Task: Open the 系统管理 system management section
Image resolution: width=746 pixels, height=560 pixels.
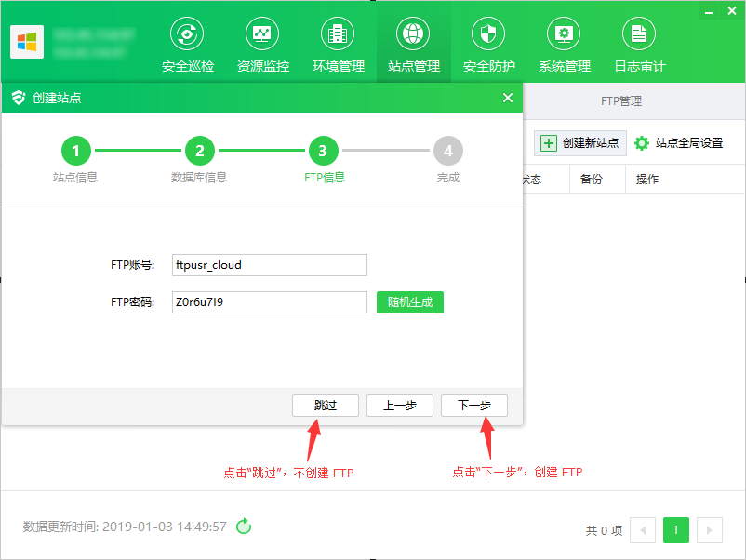Action: click(564, 46)
